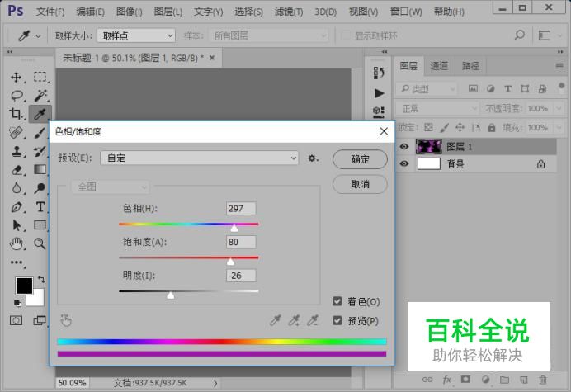Select the Dodge tool
571x392 pixels.
40,188
